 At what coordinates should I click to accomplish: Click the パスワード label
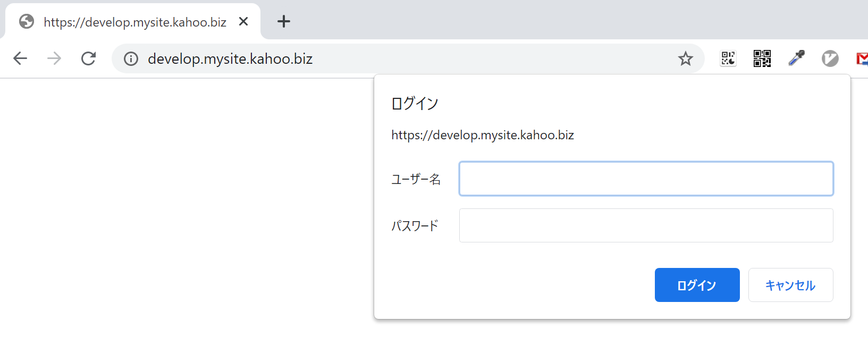(x=415, y=226)
